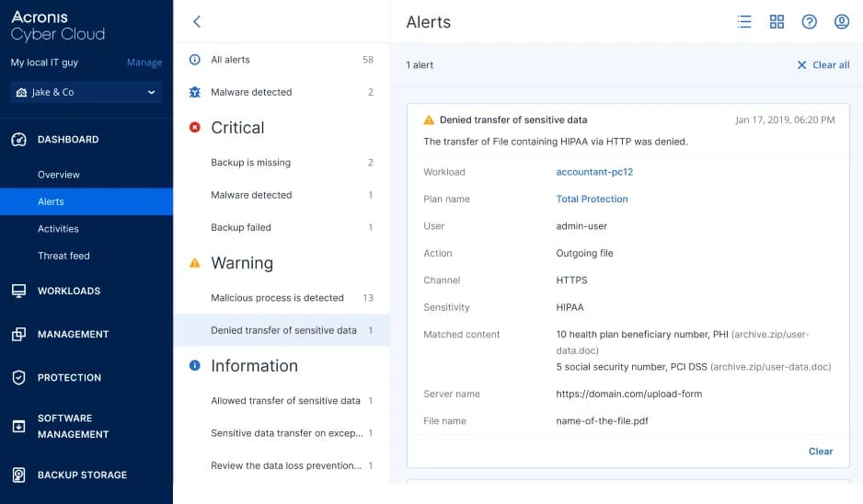The width and height of the screenshot is (863, 504).
Task: Select Overview under Dashboard
Action: pos(59,175)
